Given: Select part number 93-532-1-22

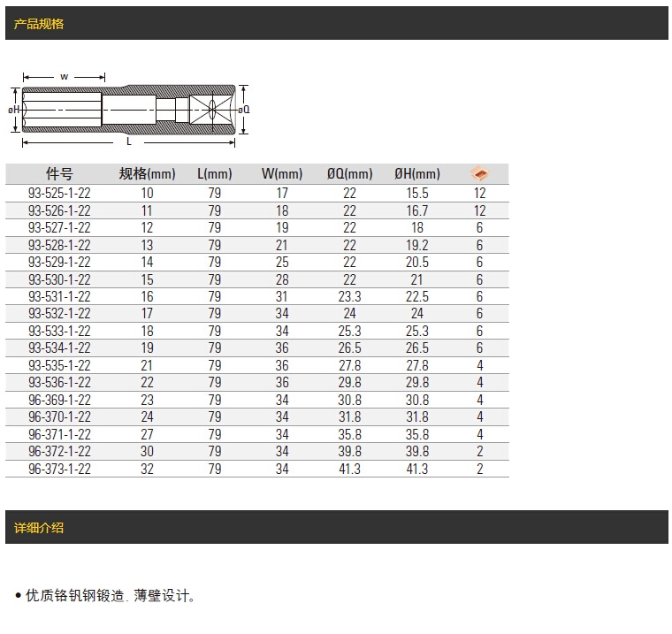Looking at the screenshot, I should pyautogui.click(x=59, y=313).
